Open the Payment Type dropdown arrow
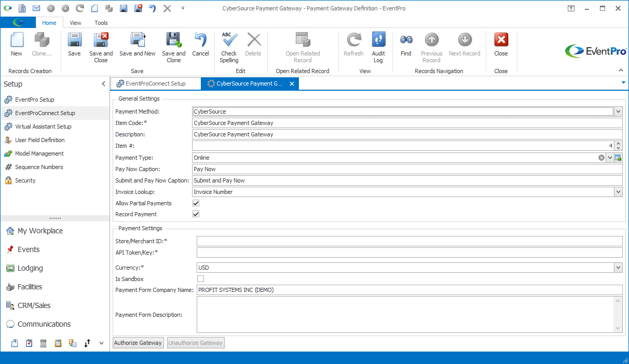 click(610, 158)
